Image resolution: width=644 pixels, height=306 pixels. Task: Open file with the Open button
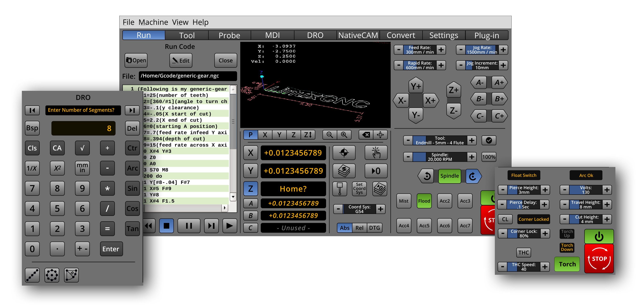pos(136,60)
